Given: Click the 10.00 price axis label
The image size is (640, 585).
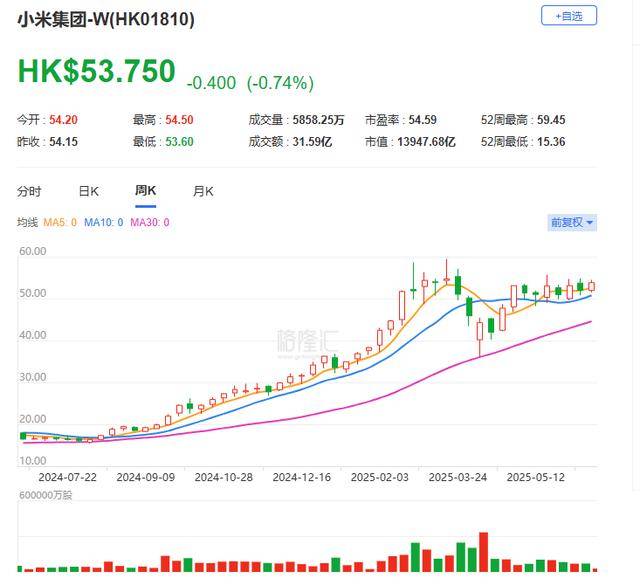Looking at the screenshot, I should point(33,461).
